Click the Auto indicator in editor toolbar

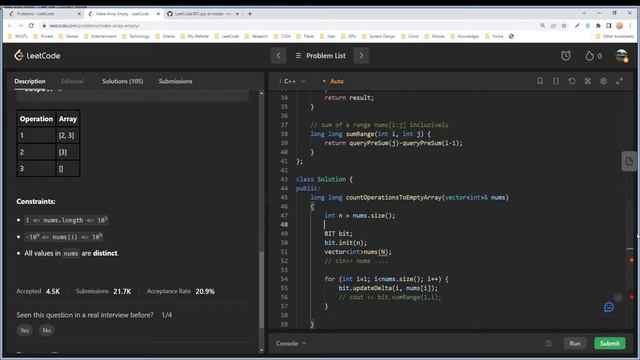click(333, 81)
